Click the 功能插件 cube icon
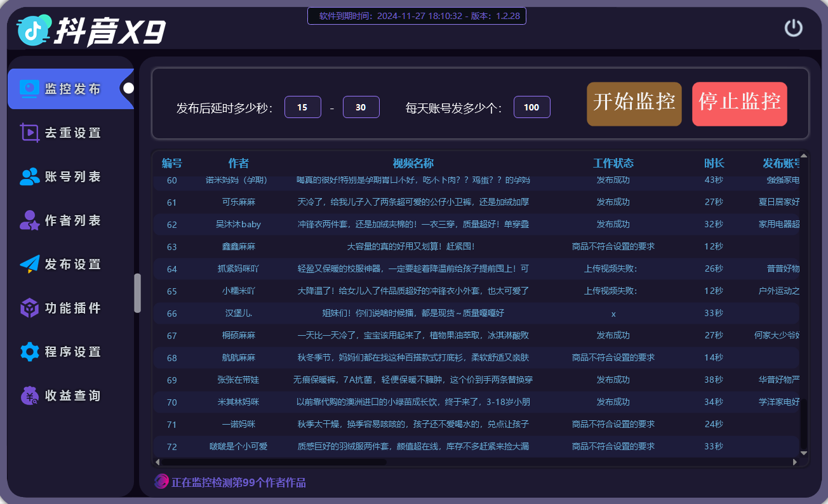Viewport: 828px width, 504px height. point(29,308)
